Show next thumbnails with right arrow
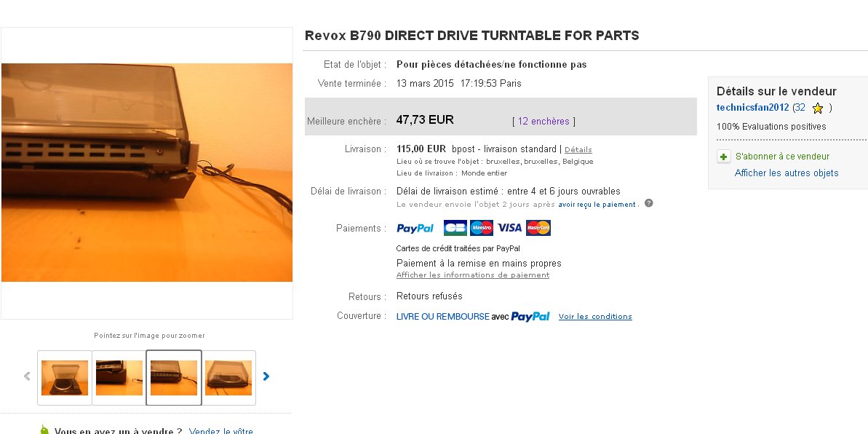Screen dimensions: 868x434 (x=266, y=376)
